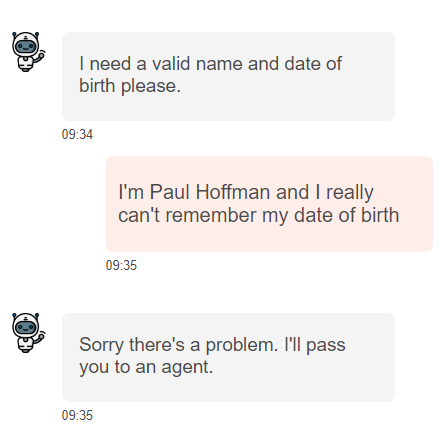Click the word "remember" in the user message

click(211, 215)
